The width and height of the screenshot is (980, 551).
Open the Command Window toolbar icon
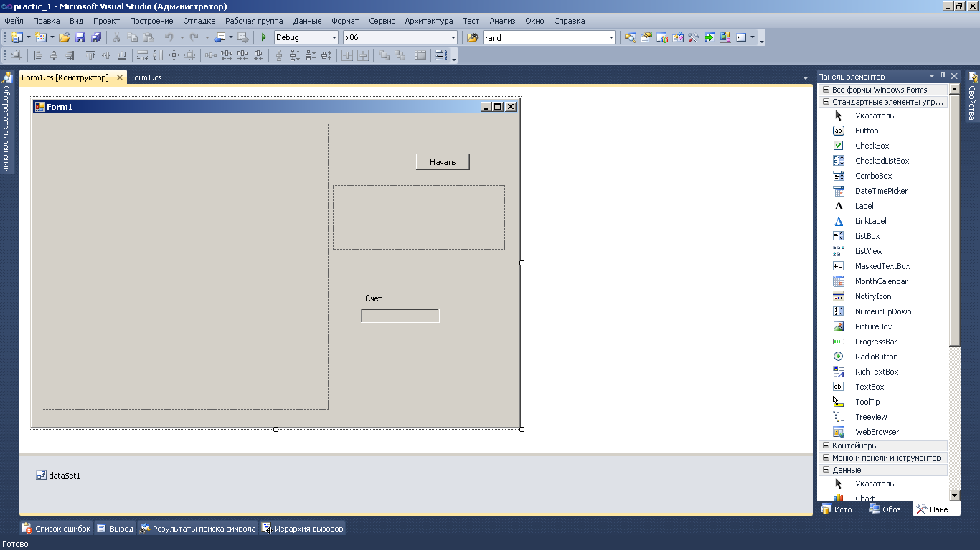(x=742, y=37)
